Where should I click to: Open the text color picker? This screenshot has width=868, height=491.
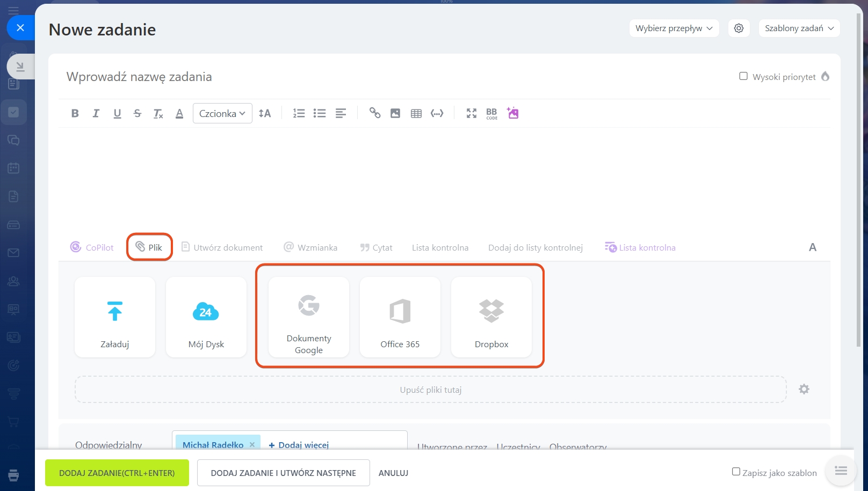(179, 113)
